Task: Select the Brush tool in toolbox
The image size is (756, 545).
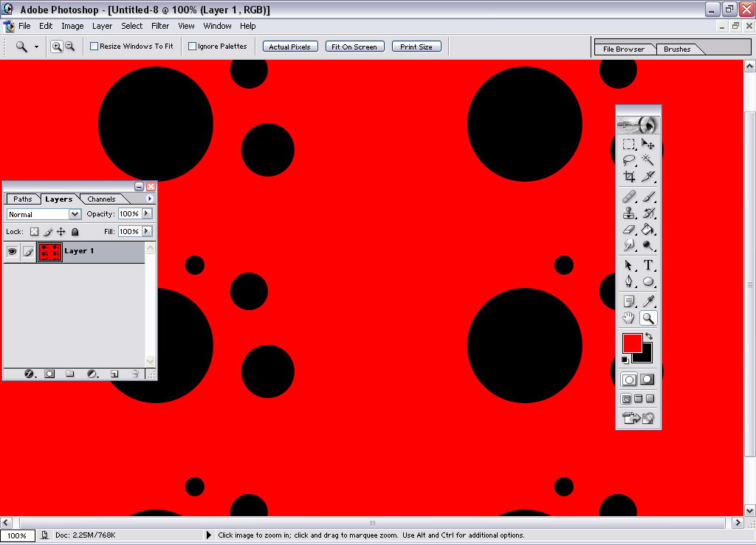Action: point(648,196)
